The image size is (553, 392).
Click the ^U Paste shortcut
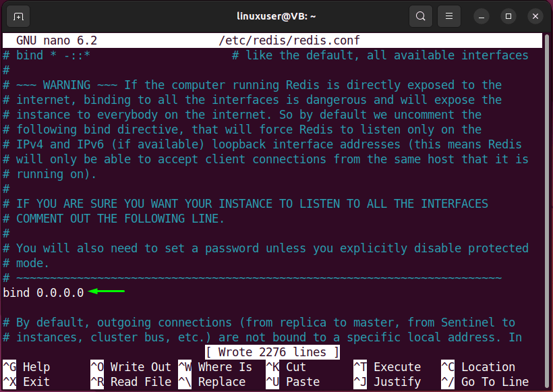(x=293, y=382)
